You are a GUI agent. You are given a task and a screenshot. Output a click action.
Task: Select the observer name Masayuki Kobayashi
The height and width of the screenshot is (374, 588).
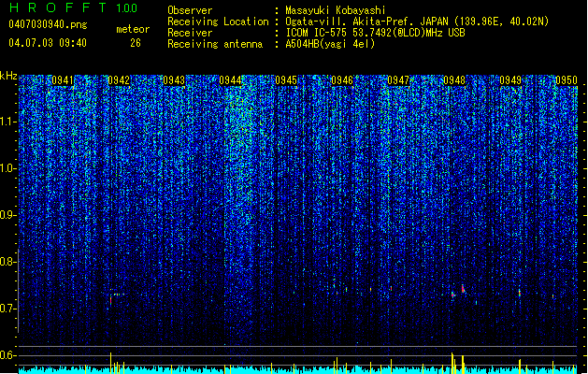click(336, 10)
